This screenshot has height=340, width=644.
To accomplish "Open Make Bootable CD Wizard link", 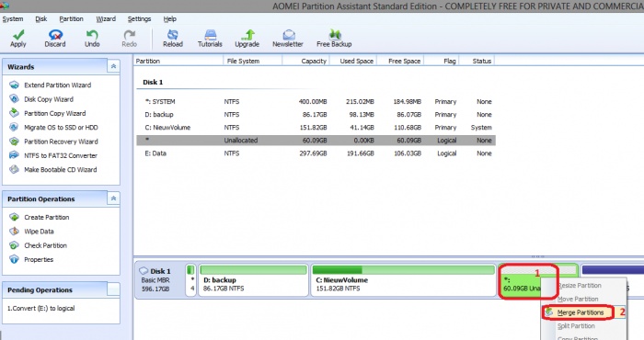I will pos(61,169).
